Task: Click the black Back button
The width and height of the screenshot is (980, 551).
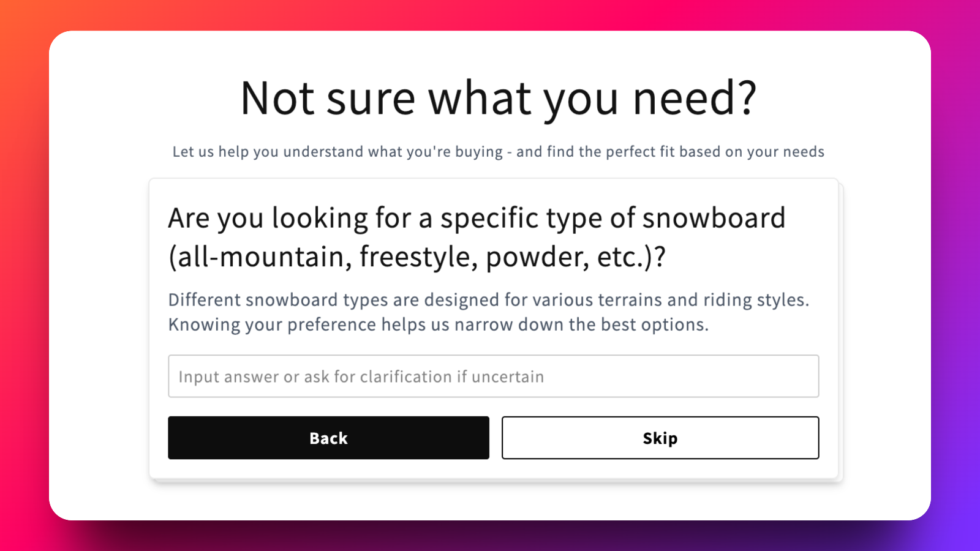Action: click(x=328, y=438)
